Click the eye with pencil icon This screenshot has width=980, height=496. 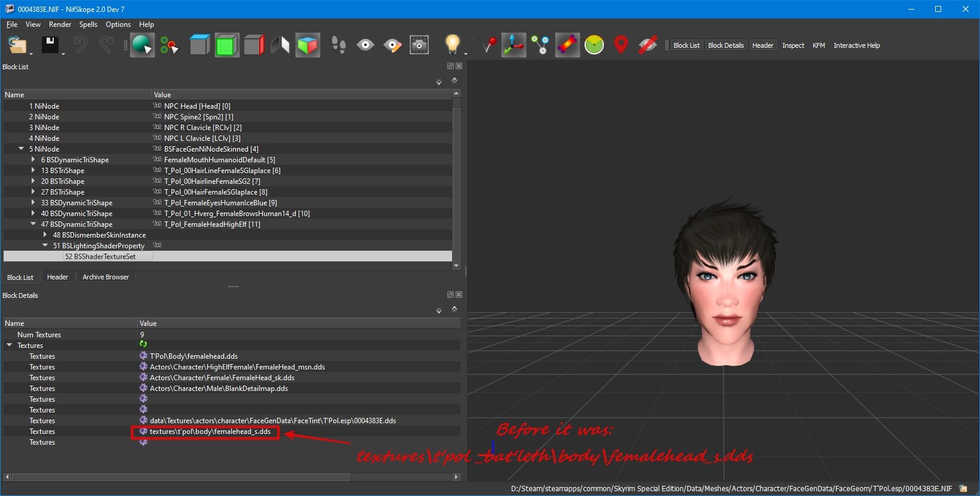pos(392,45)
